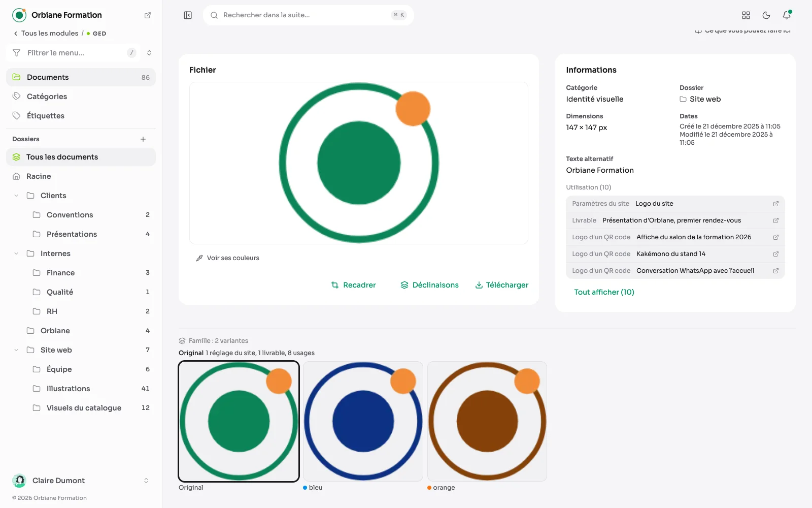This screenshot has width=812, height=508.
Task: Open Visuels du catalogue folder
Action: 91,408
